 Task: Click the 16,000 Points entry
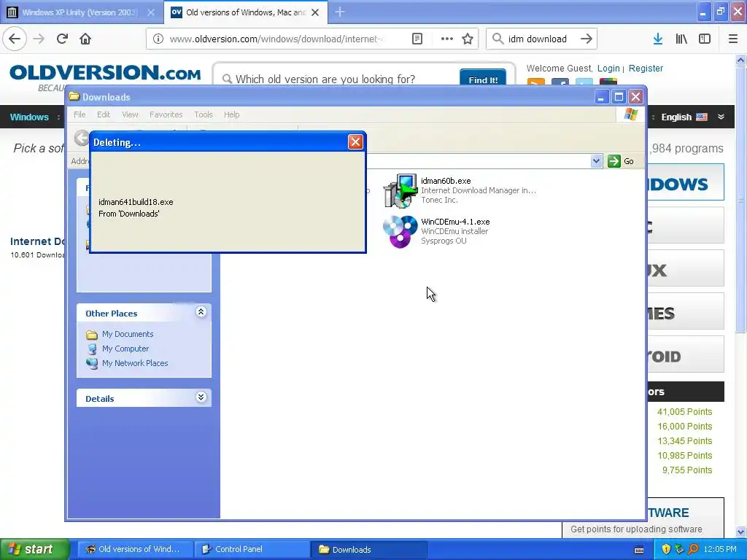pos(684,427)
